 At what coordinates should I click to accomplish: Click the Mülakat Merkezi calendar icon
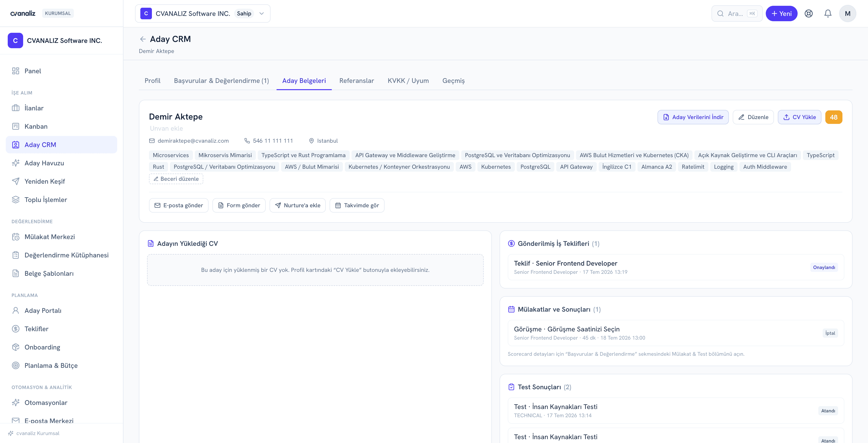15,237
